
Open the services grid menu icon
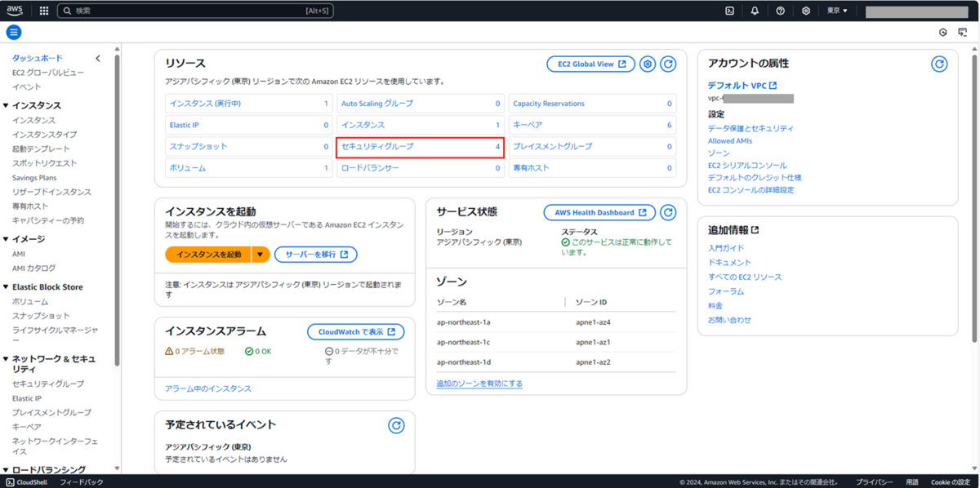[44, 11]
